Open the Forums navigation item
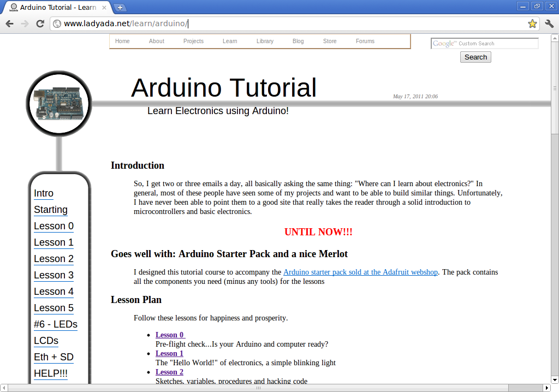 tap(365, 41)
